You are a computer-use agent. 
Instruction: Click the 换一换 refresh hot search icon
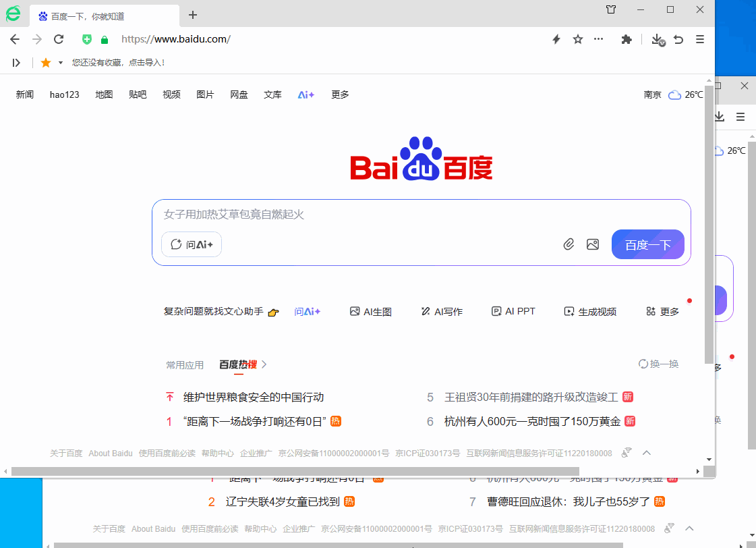[x=643, y=364]
